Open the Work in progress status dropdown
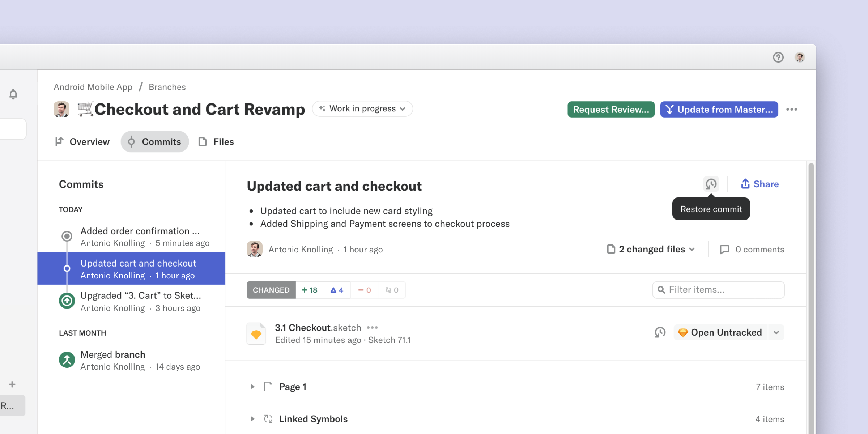The width and height of the screenshot is (868, 434). coord(362,109)
